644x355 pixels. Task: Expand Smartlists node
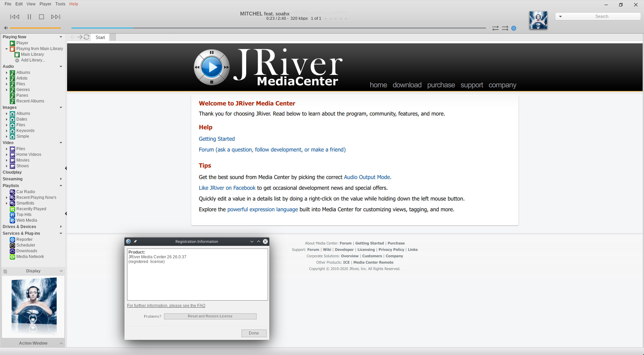click(6, 203)
